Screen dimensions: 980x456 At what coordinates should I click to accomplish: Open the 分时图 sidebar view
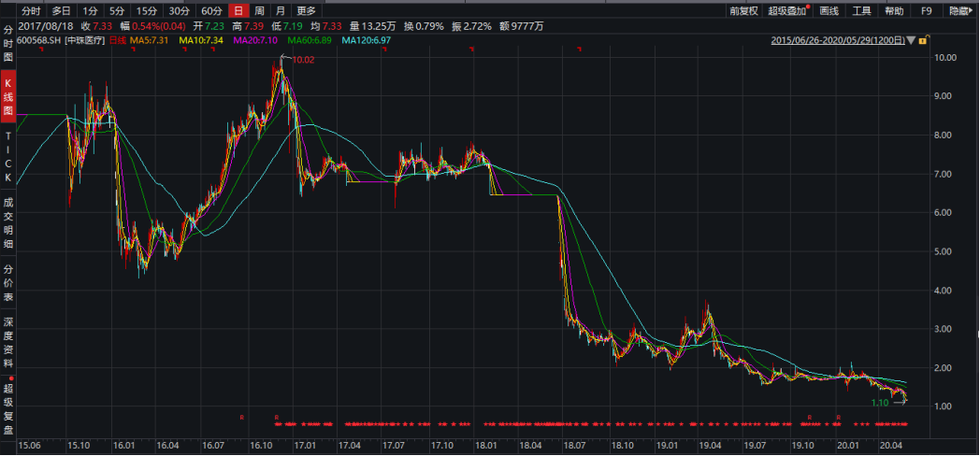[x=8, y=44]
